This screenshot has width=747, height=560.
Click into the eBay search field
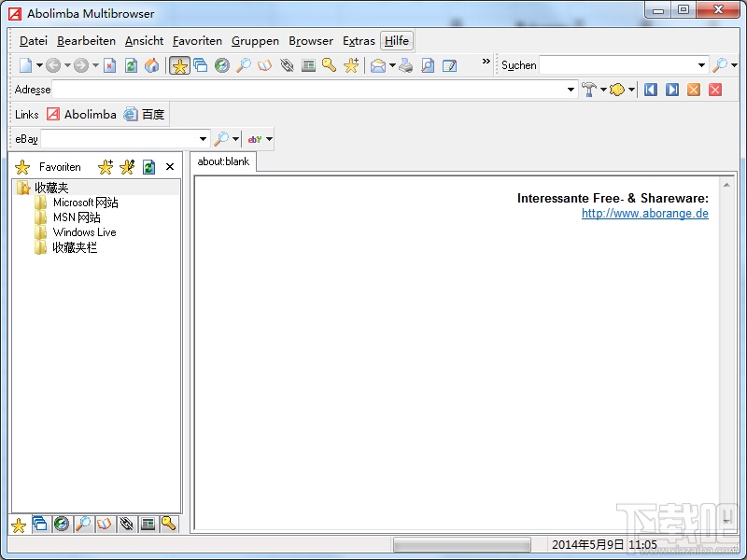coord(120,139)
